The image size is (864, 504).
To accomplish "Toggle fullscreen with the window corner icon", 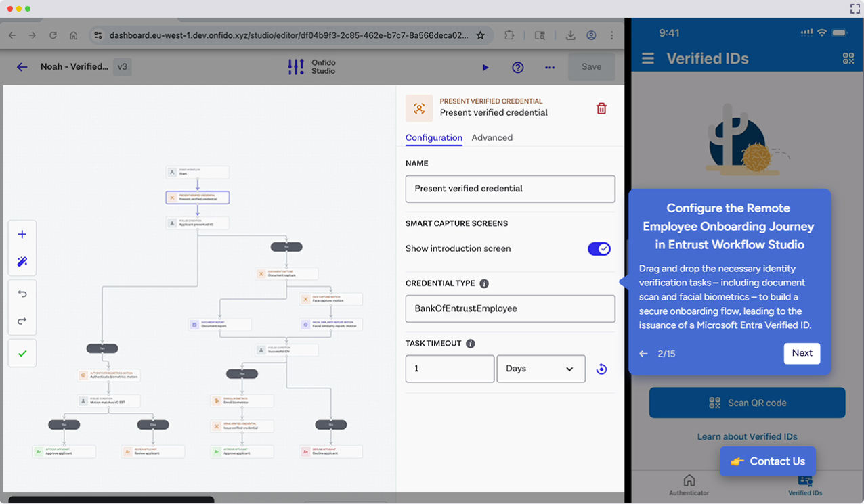I will [x=855, y=9].
